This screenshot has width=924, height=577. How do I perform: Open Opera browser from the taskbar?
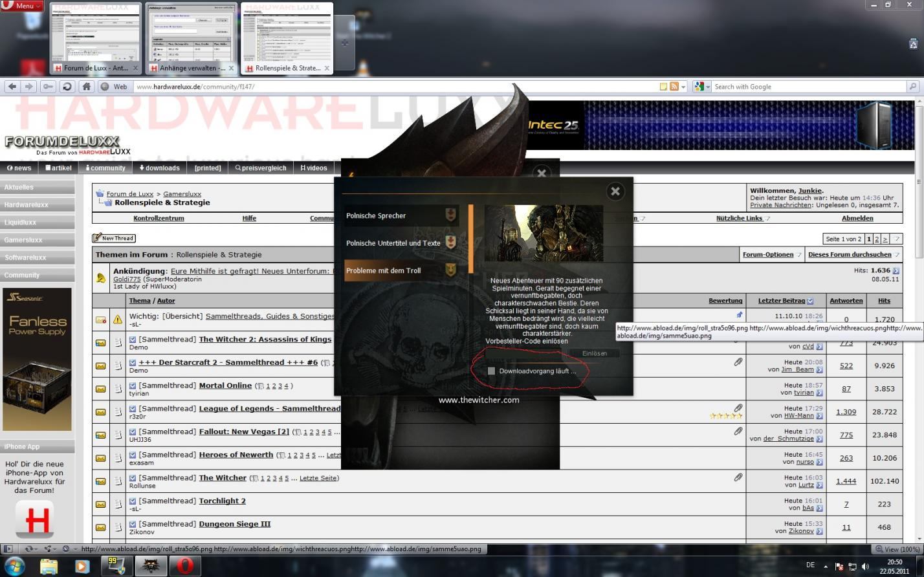[186, 566]
